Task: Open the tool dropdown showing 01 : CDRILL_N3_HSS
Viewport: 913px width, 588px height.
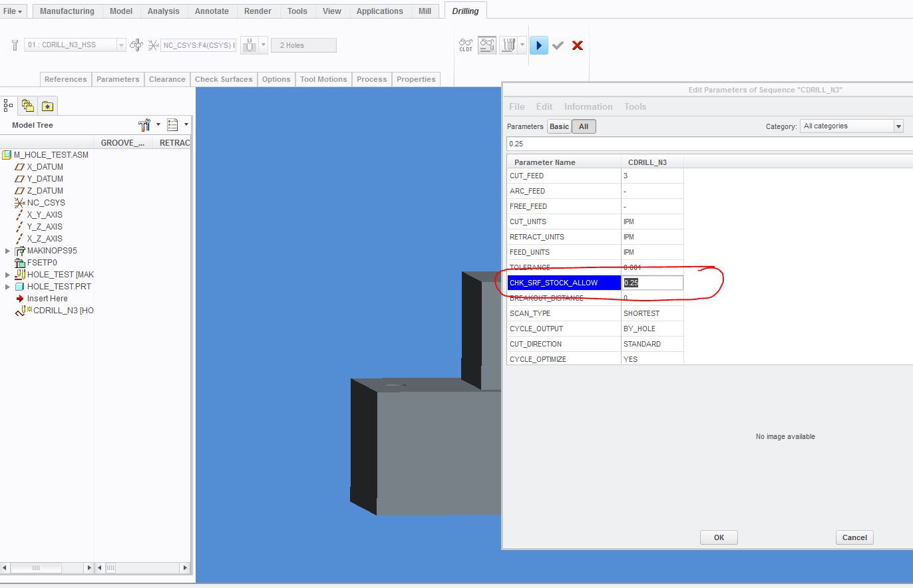Action: point(75,45)
